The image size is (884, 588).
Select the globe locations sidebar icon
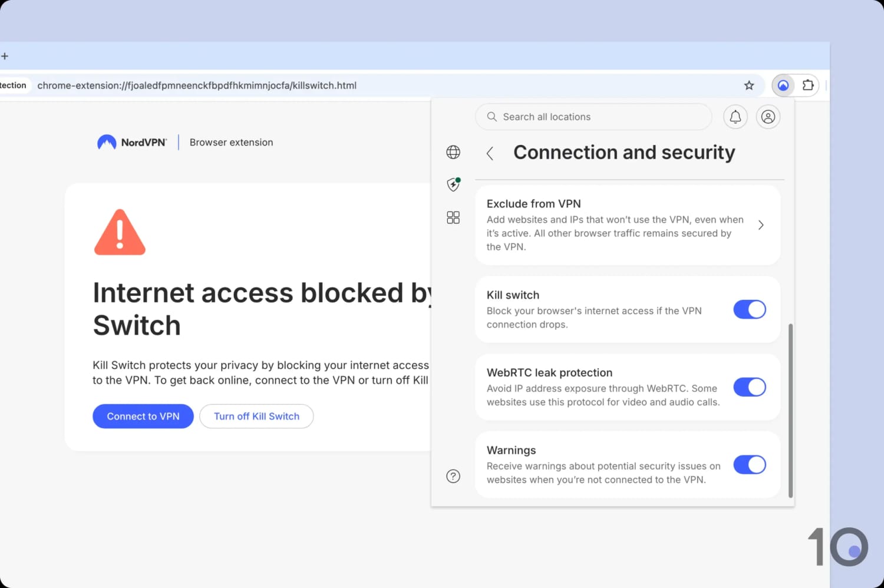(453, 152)
